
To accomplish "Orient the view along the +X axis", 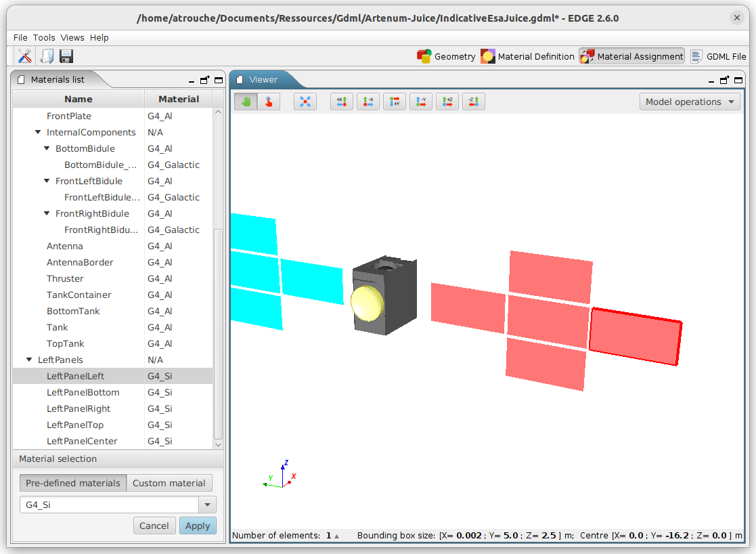I will tap(341, 101).
